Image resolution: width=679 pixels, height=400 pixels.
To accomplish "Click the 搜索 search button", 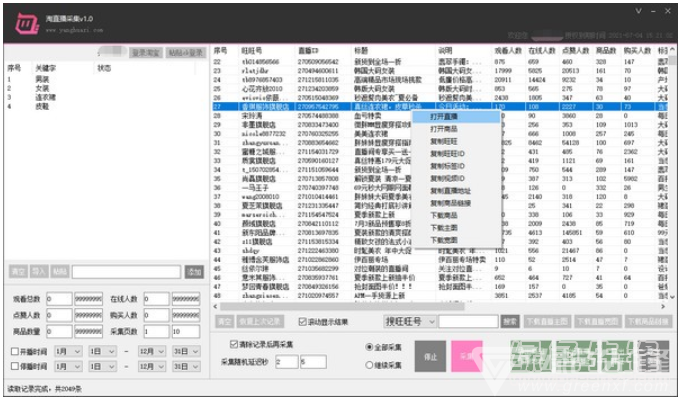I will click(x=510, y=322).
